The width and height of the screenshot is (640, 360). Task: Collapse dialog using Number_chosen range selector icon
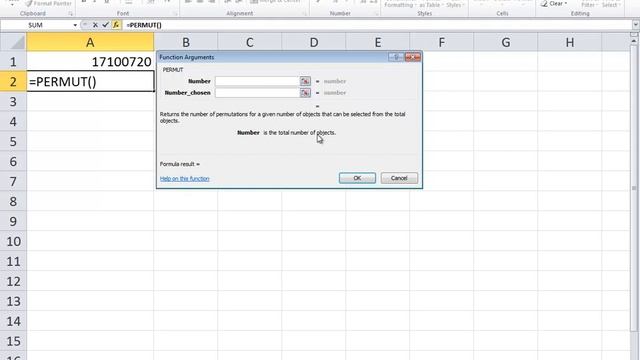coord(305,93)
